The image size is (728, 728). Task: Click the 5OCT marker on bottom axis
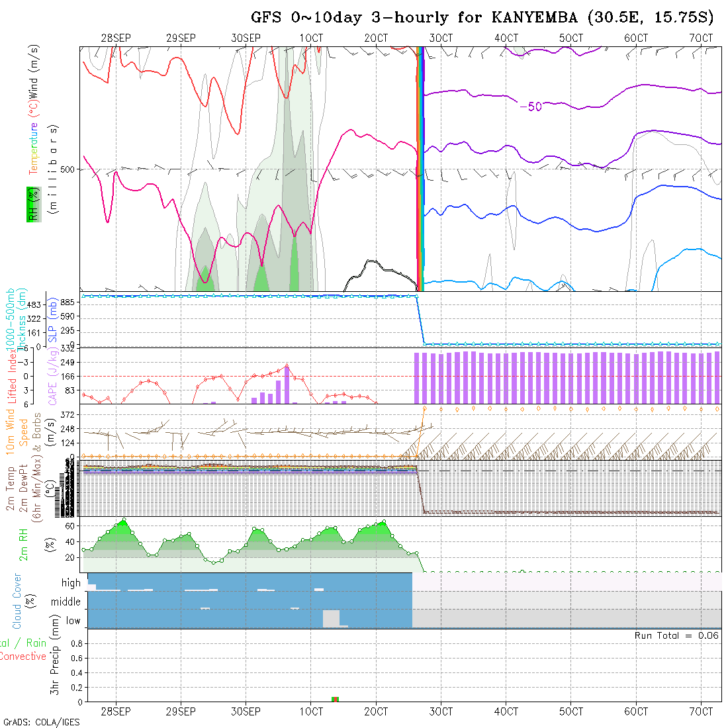tap(571, 711)
